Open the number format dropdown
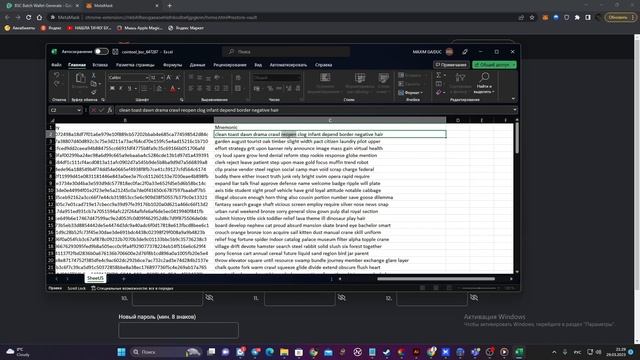This screenshot has width=640, height=360. click(298, 78)
